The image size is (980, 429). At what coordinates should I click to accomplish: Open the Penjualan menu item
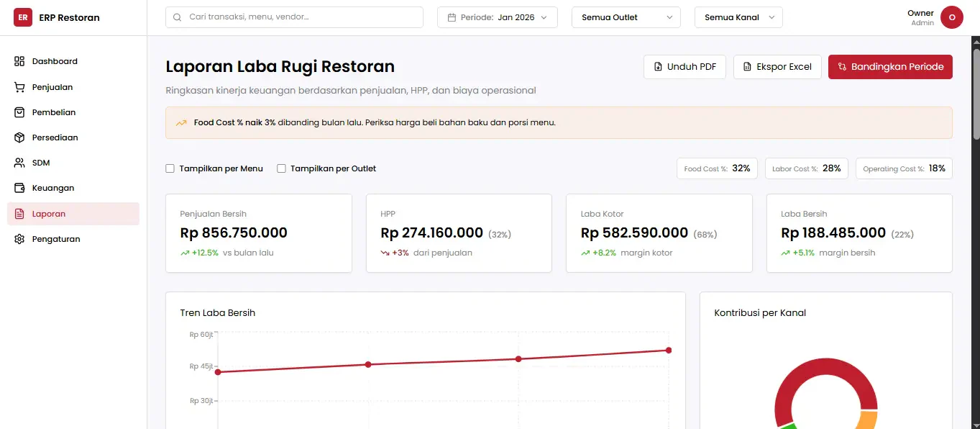click(73, 87)
